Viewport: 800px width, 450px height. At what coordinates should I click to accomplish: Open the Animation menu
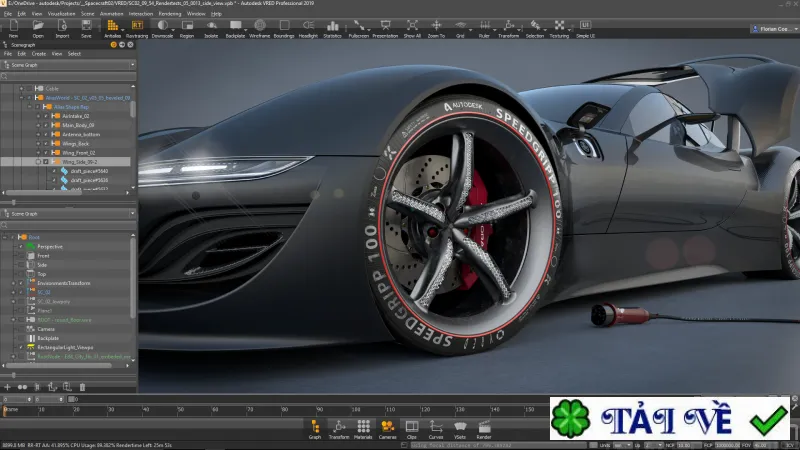(x=111, y=14)
